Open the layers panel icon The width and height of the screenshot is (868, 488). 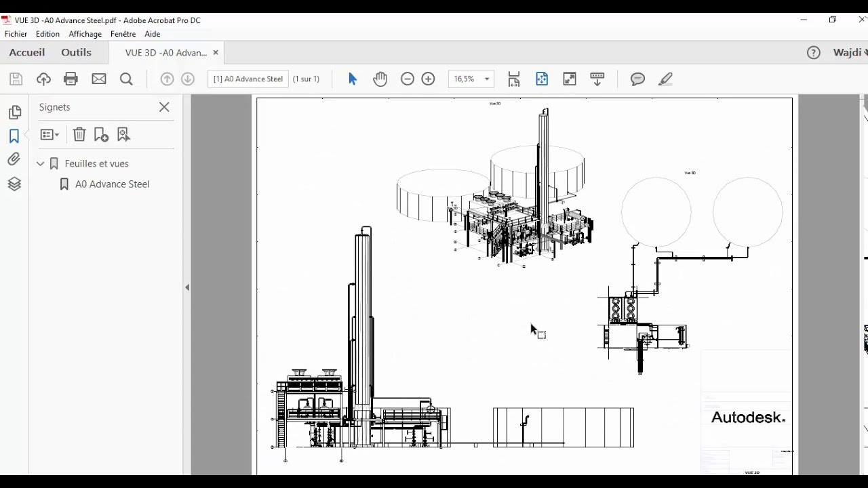pos(14,184)
